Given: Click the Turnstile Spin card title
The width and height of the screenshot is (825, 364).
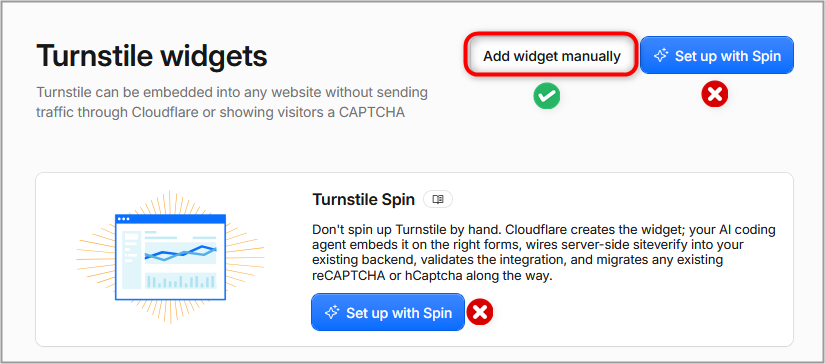Looking at the screenshot, I should pyautogui.click(x=364, y=200).
